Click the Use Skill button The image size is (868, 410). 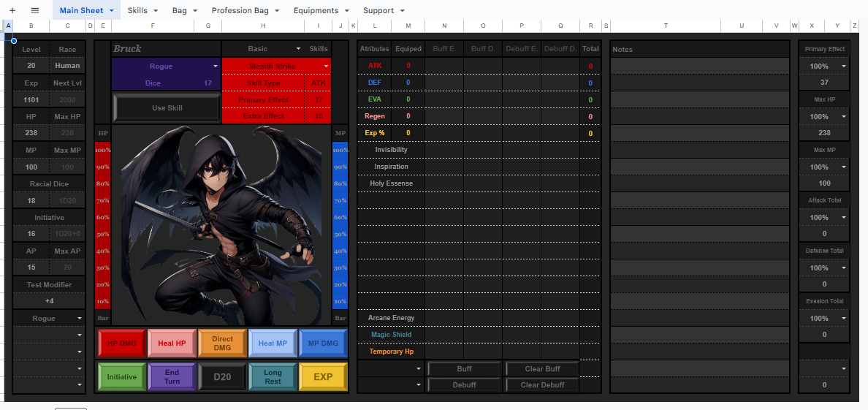[x=167, y=108]
